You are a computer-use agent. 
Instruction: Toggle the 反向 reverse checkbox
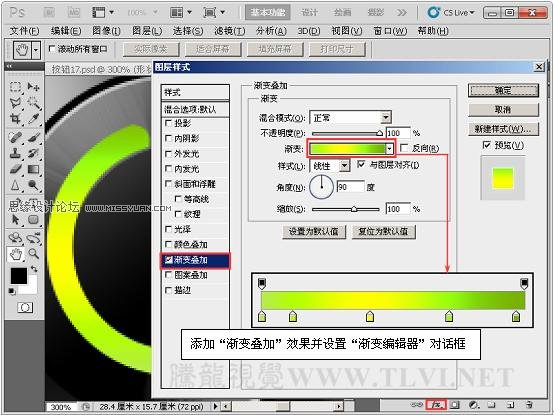click(405, 148)
